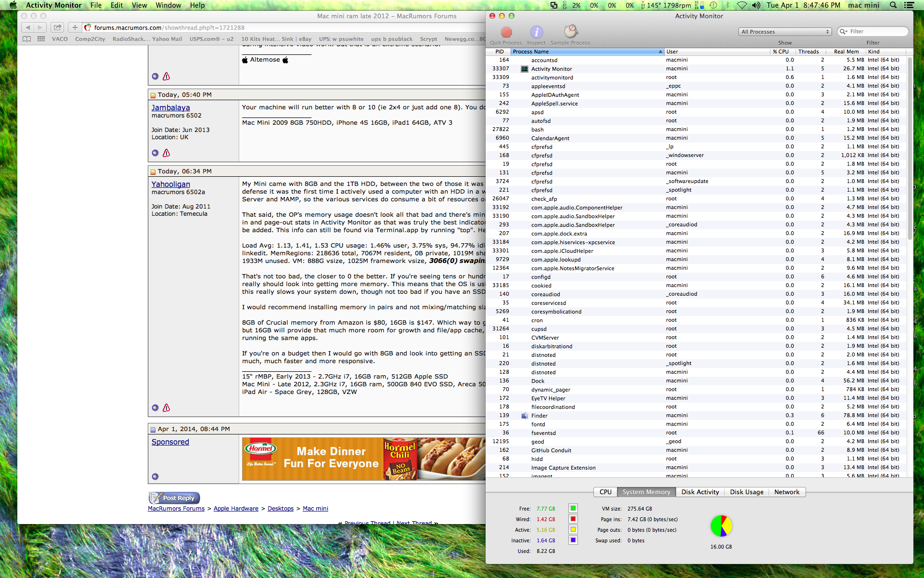
Task: Open Safari's Share button
Action: (58, 27)
